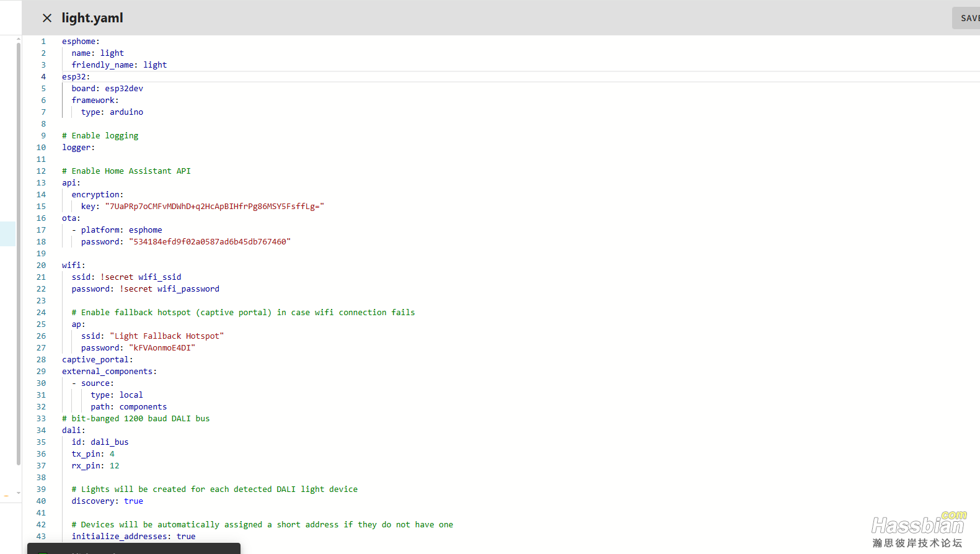The height and width of the screenshot is (554, 980).
Task: Click the 'Light Fallback Hotspot' ssid string
Action: coord(166,336)
